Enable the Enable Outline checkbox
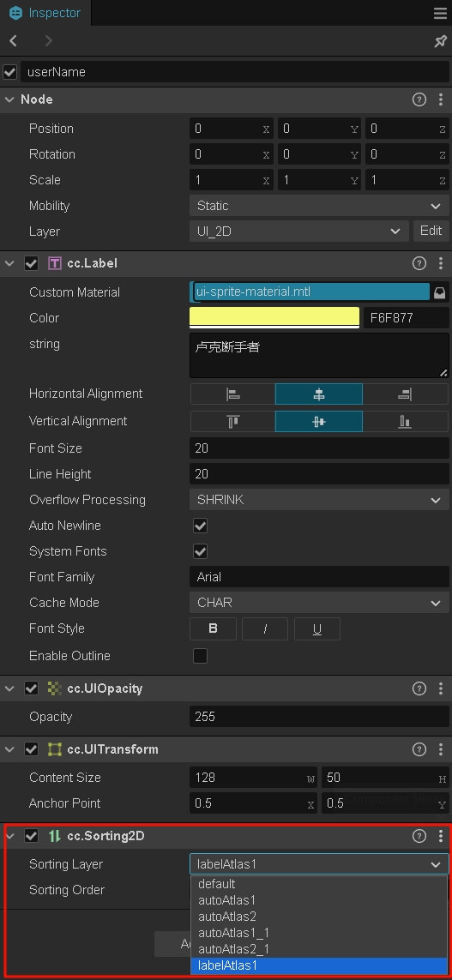This screenshot has width=452, height=980. 200,656
